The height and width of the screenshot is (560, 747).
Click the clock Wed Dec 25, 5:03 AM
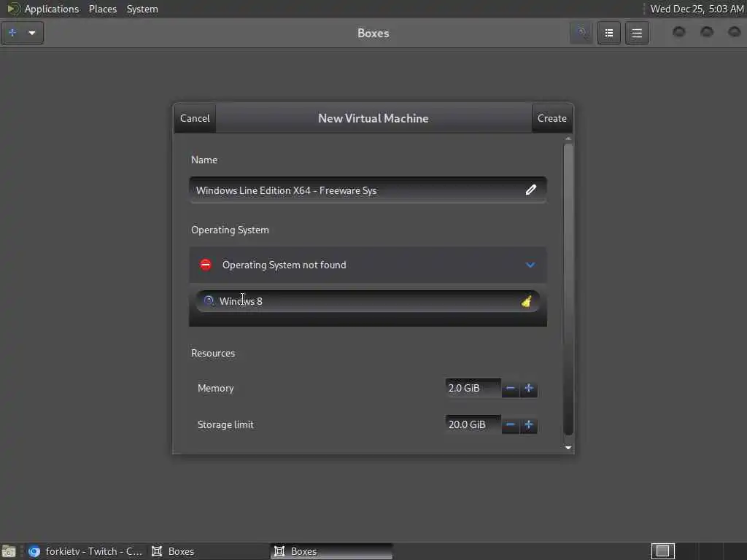click(x=697, y=9)
